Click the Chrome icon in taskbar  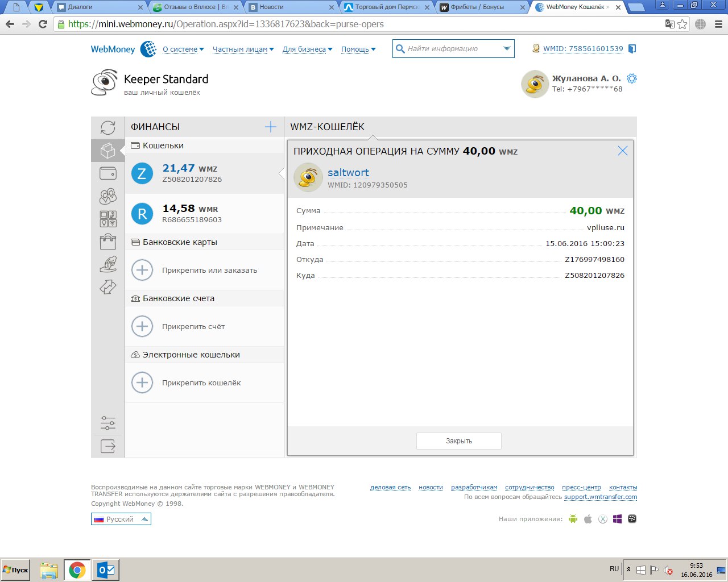77,570
